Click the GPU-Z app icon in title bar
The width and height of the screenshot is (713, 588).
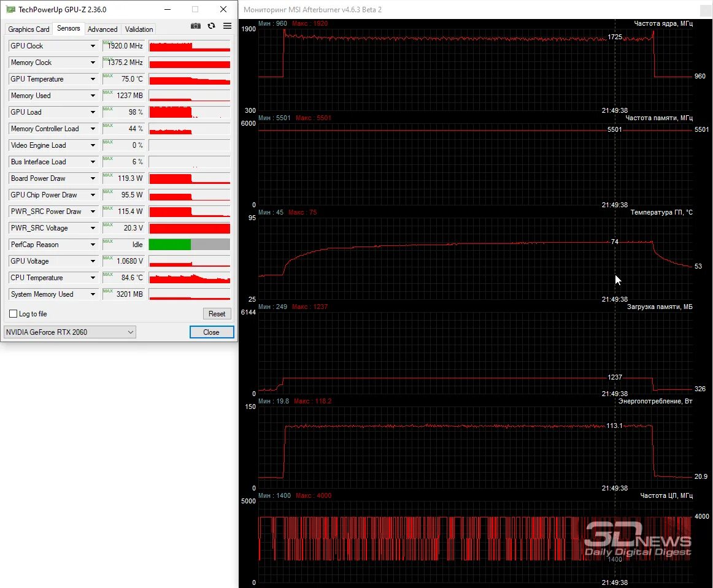click(x=11, y=9)
